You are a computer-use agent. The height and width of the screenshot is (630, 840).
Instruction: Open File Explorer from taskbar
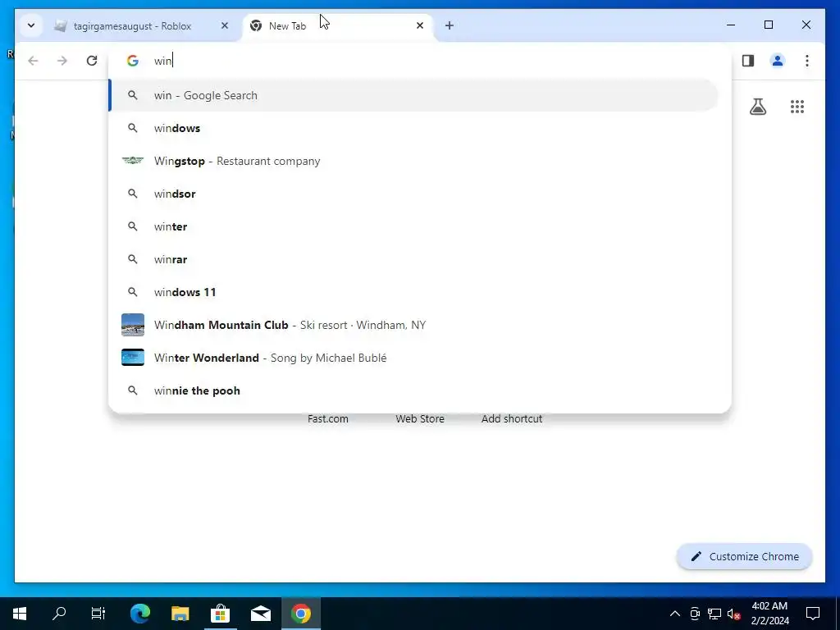click(180, 614)
